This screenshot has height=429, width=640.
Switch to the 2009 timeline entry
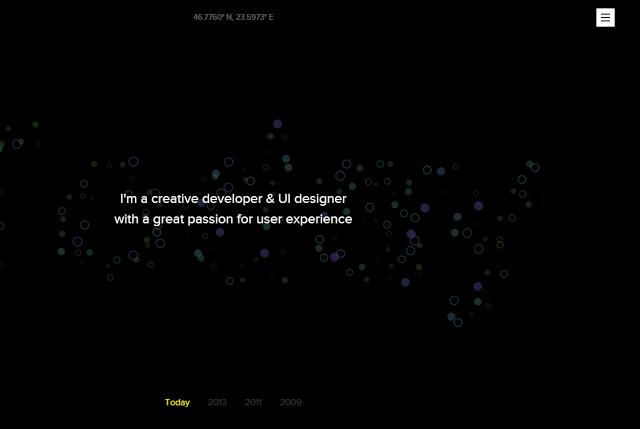coord(291,402)
